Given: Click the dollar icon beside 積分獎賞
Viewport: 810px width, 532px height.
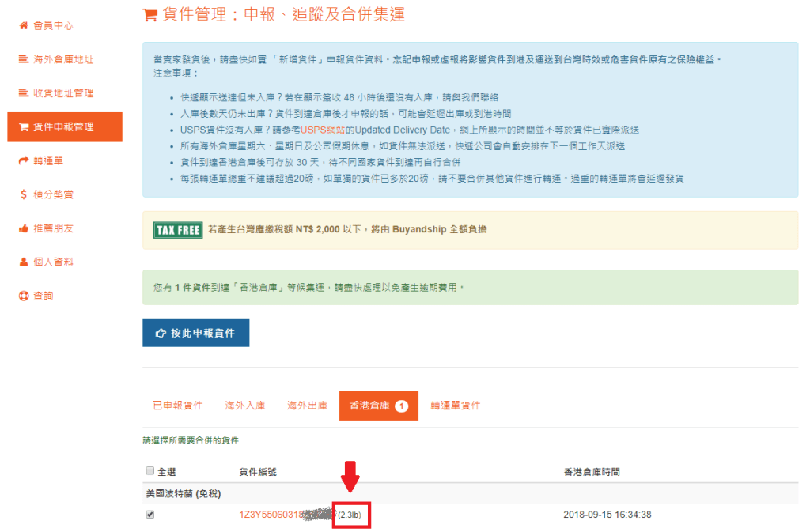Looking at the screenshot, I should [23, 194].
